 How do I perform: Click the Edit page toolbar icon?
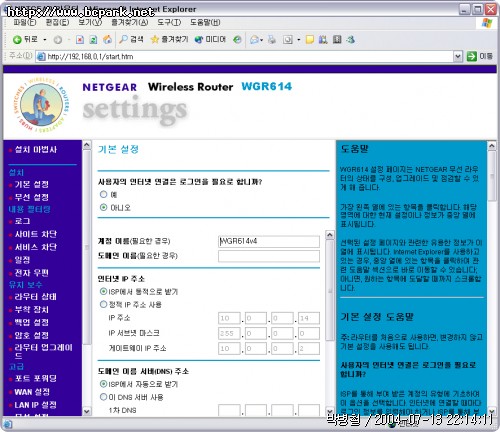[x=287, y=40]
